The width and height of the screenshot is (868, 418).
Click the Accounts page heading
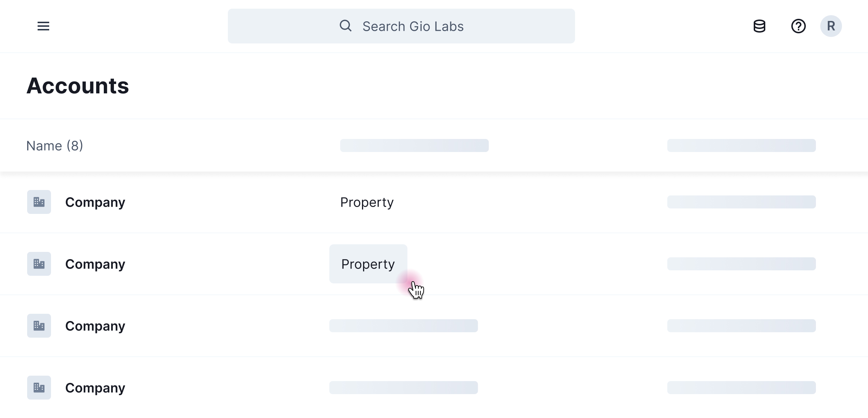coord(78,86)
